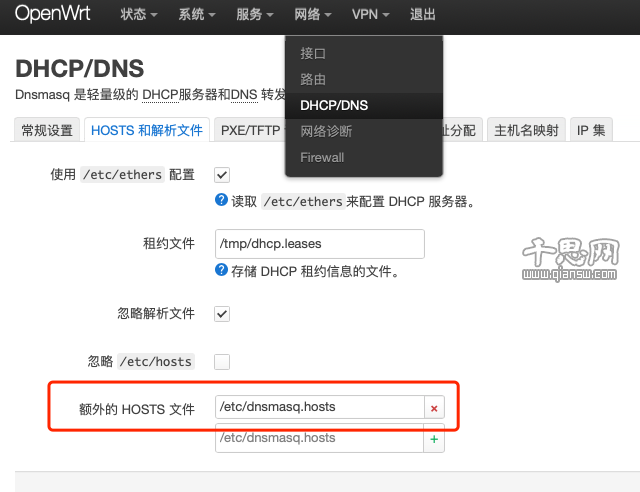640x492 pixels.
Task: Select Firewall menu entry
Action: pos(364,158)
